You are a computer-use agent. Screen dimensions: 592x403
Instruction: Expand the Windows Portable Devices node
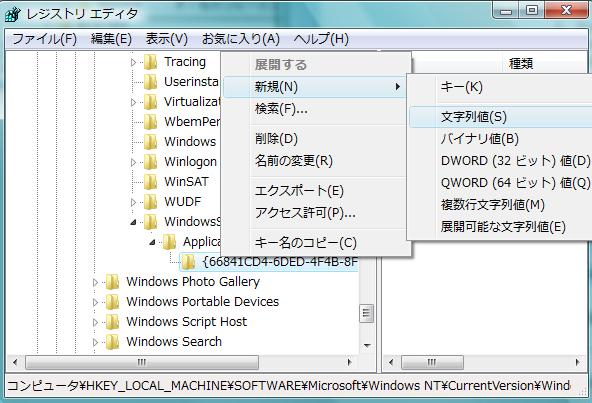pos(96,302)
